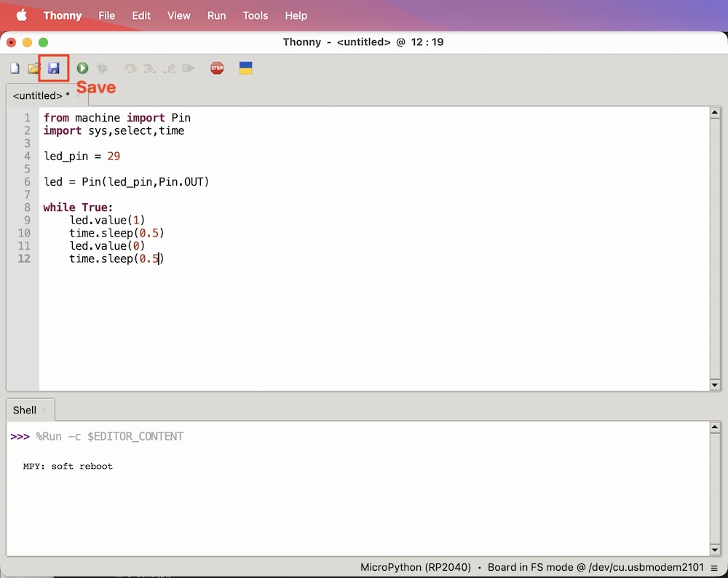728x578 pixels.
Task: Close the Shell panel tab
Action: tap(44, 410)
